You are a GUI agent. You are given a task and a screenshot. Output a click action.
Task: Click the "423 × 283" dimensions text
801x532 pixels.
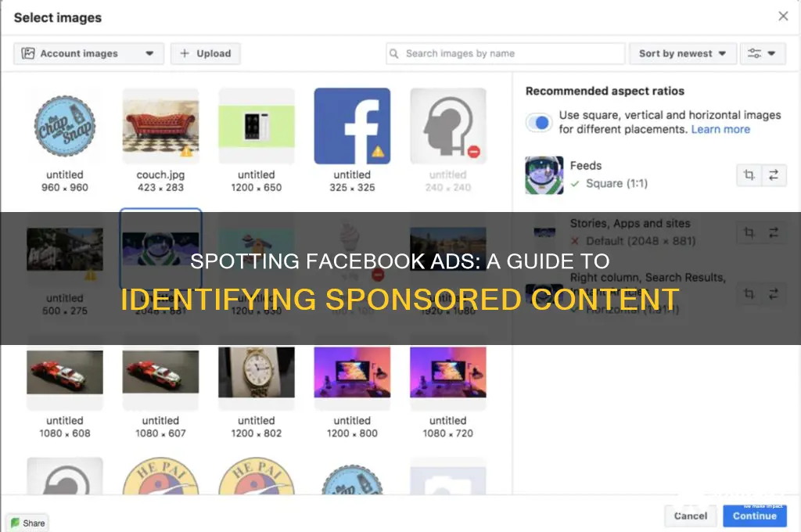pos(160,188)
